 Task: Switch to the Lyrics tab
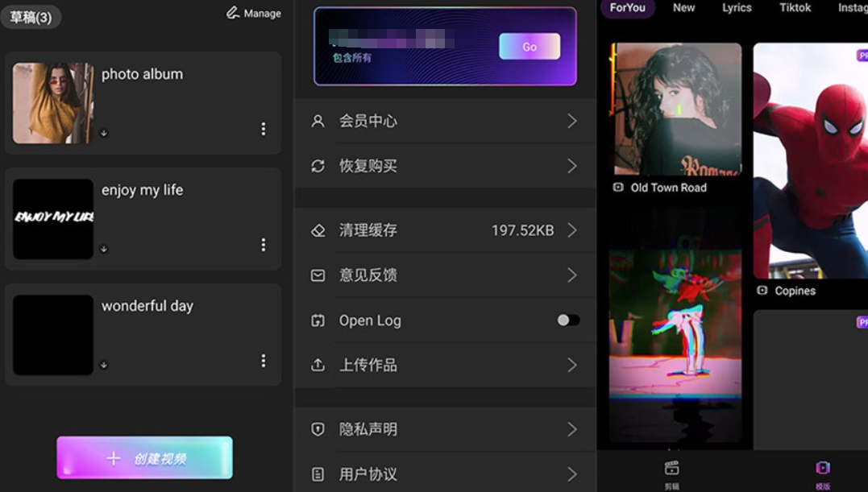[x=737, y=8]
